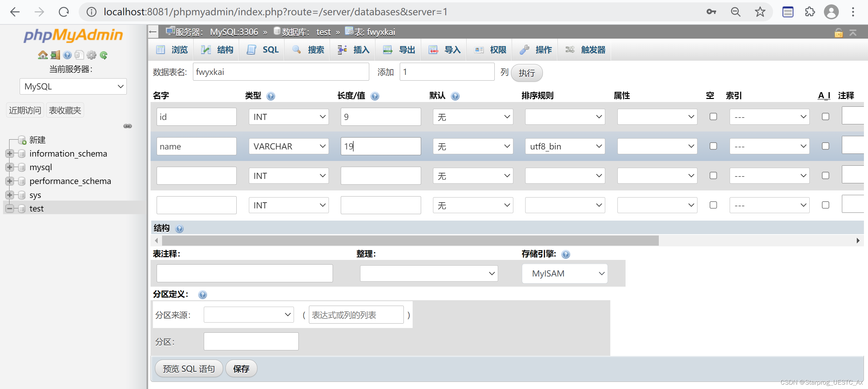Viewport: 868px width, 389px height.
Task: Open the VARCHAR type dropdown for name
Action: pyautogui.click(x=289, y=146)
